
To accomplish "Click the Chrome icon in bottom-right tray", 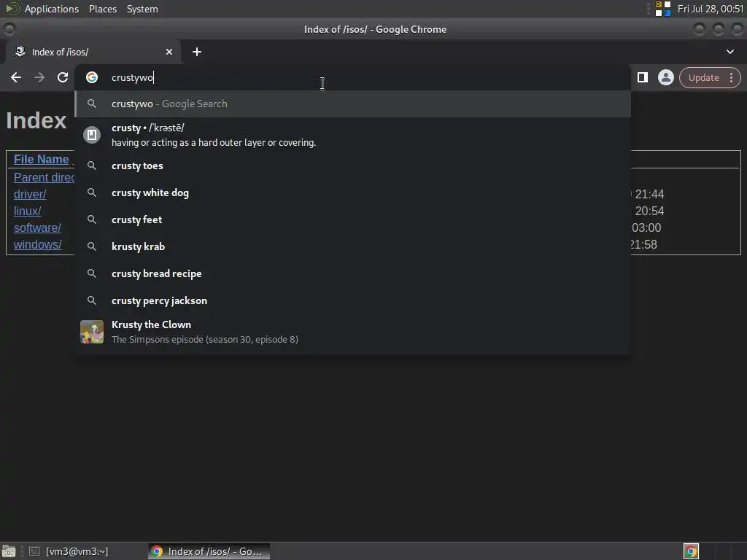I will (x=691, y=551).
